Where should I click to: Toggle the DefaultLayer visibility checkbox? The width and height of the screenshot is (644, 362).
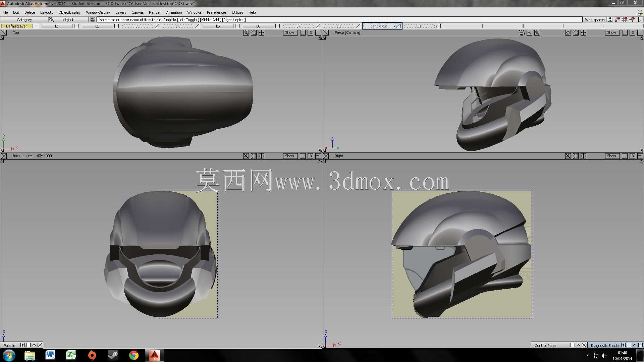click(36, 26)
